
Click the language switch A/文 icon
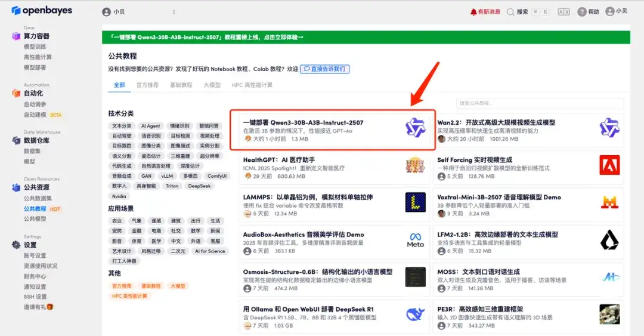(563, 12)
